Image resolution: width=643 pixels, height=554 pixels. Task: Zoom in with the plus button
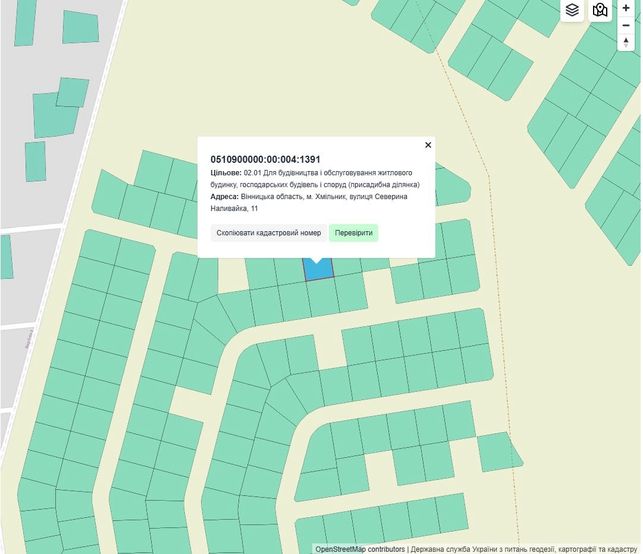click(x=626, y=8)
